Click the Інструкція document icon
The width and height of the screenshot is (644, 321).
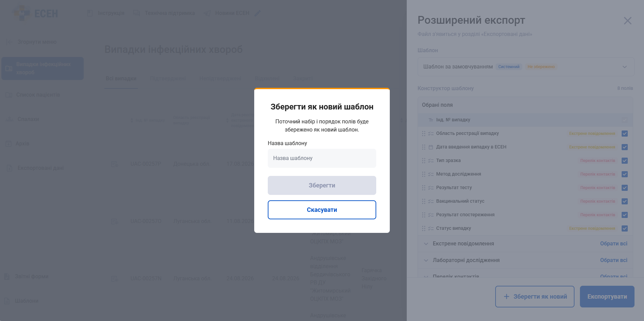pyautogui.click(x=90, y=13)
